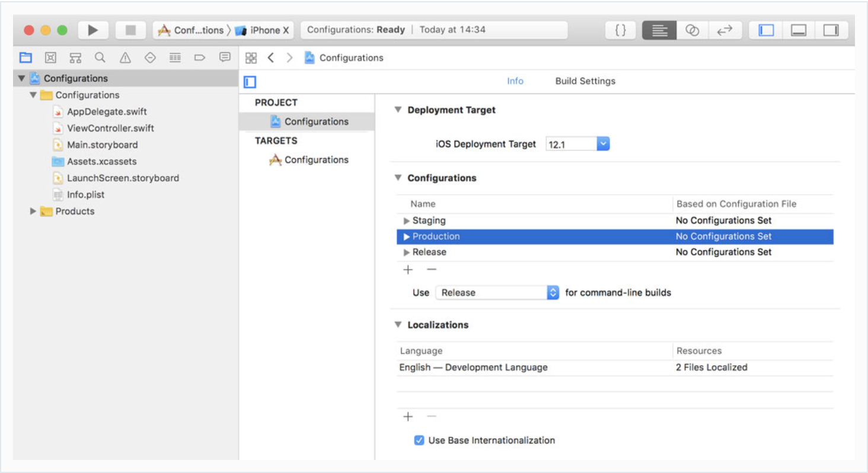Expand the Products folder

[x=33, y=212]
